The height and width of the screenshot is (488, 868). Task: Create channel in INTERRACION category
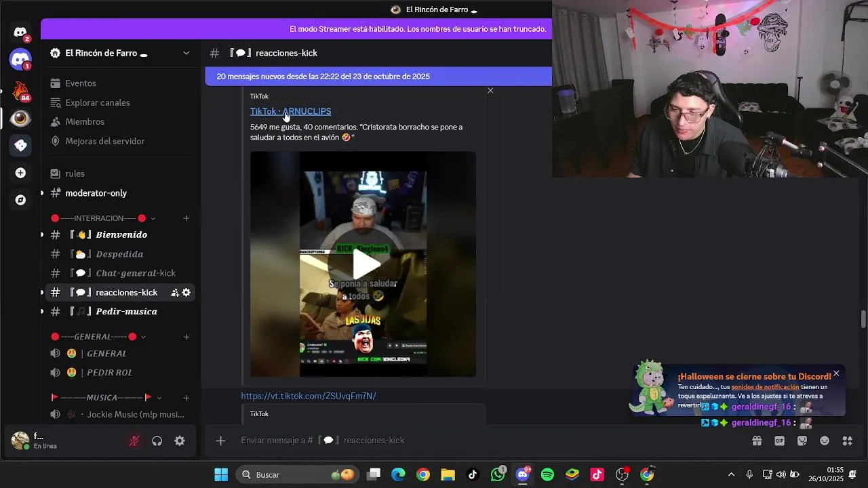coord(186,218)
